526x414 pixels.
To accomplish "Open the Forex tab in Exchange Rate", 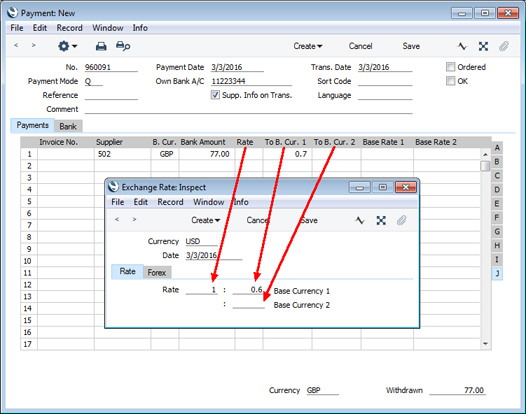I will [x=157, y=272].
